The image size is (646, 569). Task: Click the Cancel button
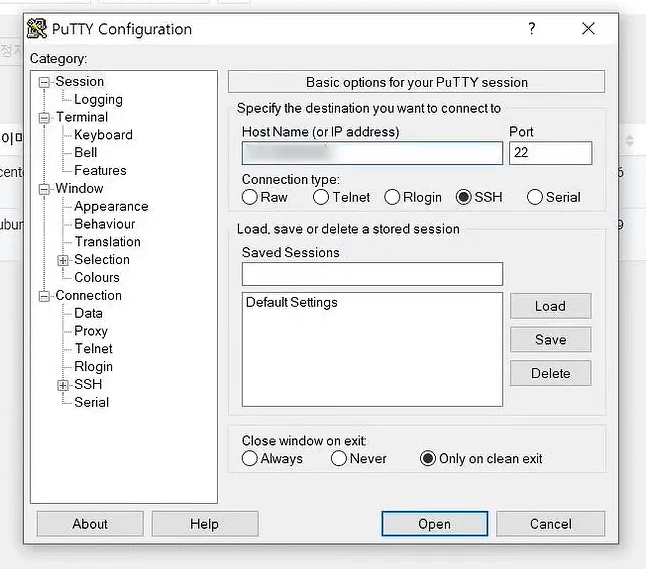[550, 524]
